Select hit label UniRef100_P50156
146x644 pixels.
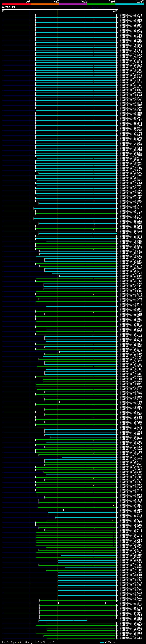coord(131,45)
